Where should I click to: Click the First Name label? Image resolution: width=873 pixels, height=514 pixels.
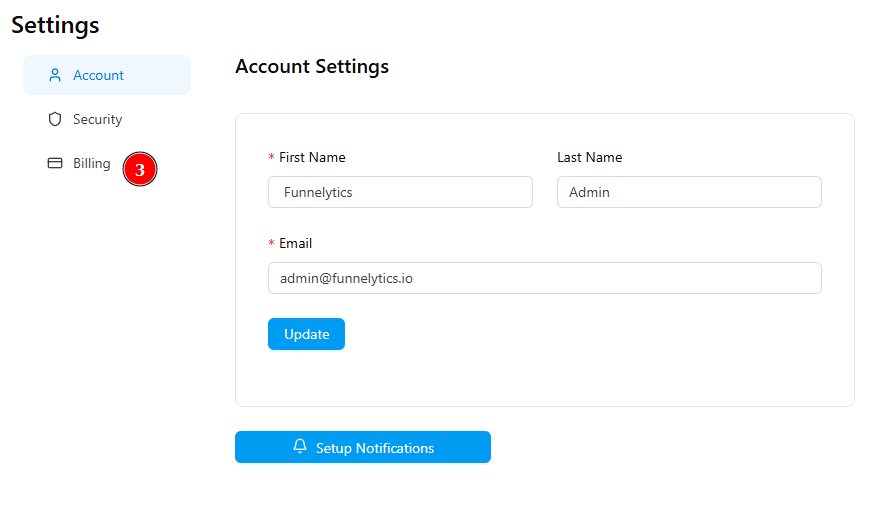pyautogui.click(x=312, y=158)
